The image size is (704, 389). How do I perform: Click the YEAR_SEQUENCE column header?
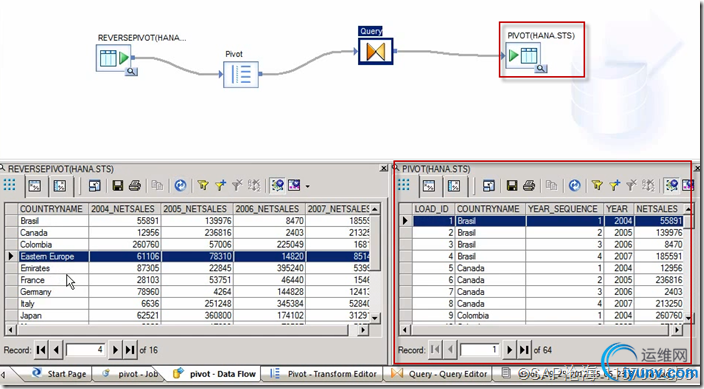[x=564, y=209]
